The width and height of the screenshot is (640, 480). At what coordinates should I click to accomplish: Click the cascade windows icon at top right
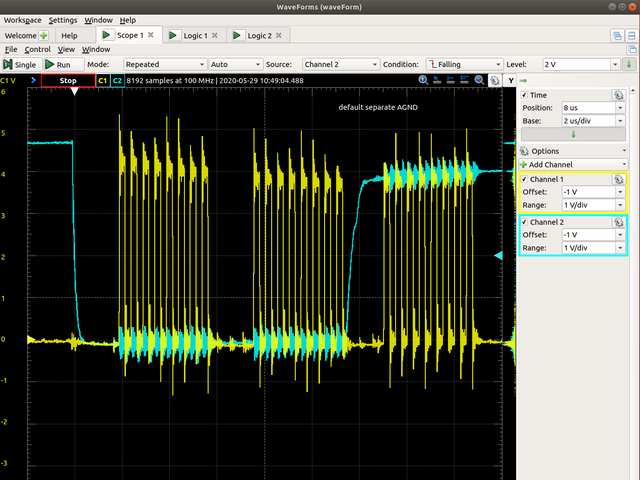click(617, 36)
